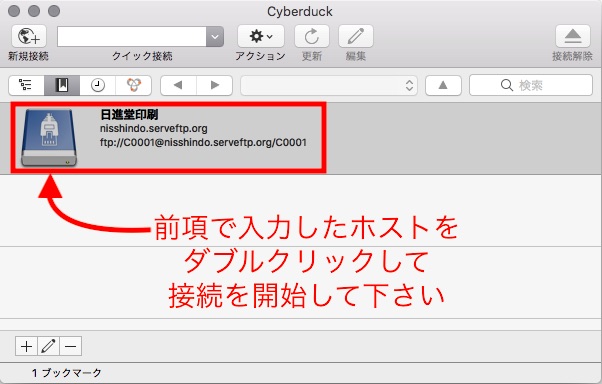Image resolution: width=602 pixels, height=384 pixels.
Task: Zoom the Cyberduck window
Action: pos(54,11)
